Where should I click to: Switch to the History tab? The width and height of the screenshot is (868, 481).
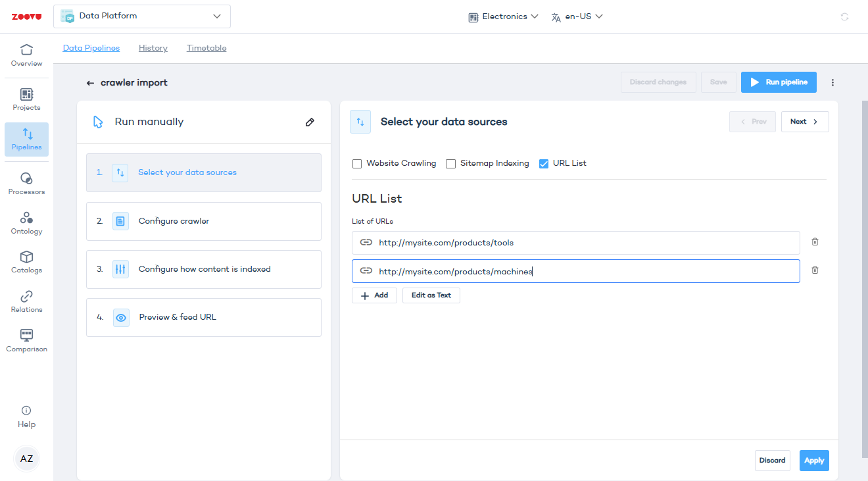click(x=153, y=48)
